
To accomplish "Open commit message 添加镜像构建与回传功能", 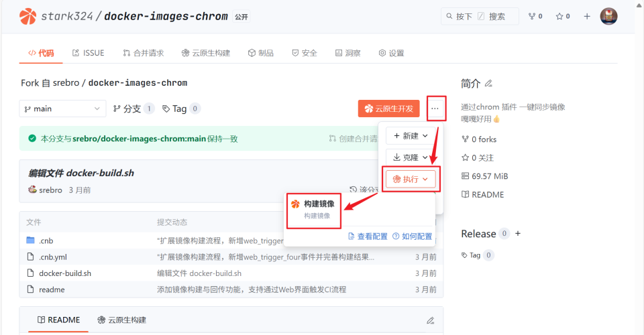I will (x=252, y=289).
